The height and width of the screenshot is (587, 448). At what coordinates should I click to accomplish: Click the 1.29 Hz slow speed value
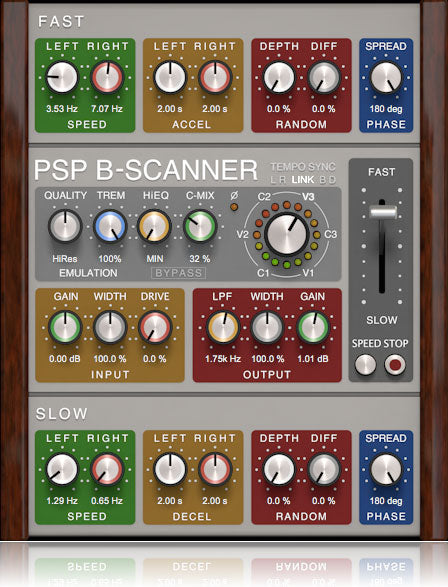tap(62, 501)
